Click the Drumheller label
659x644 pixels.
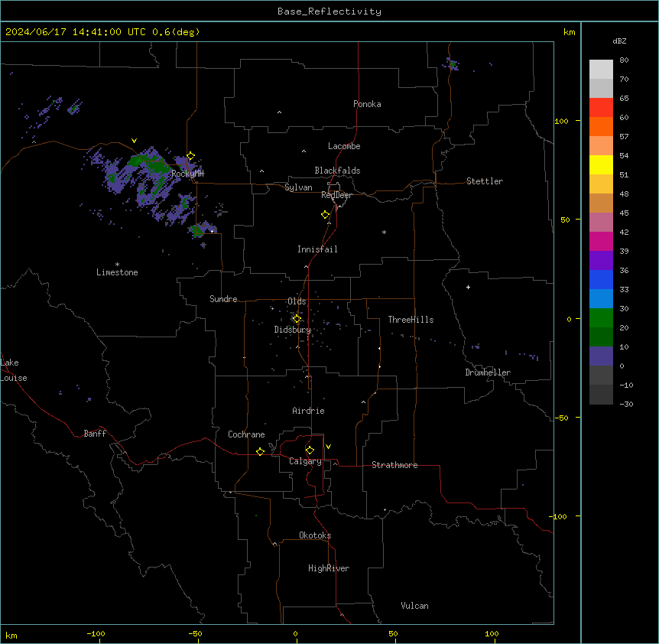click(488, 372)
